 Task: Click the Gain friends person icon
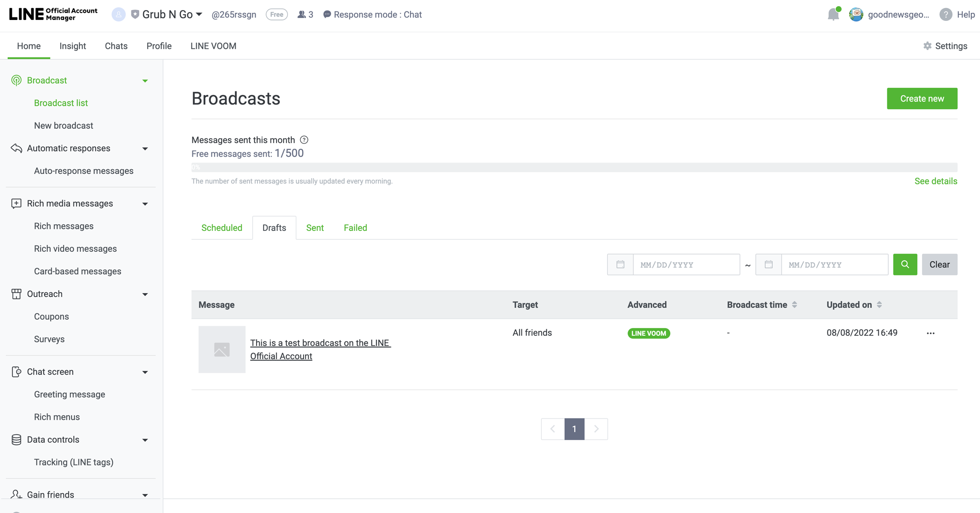pyautogui.click(x=16, y=494)
